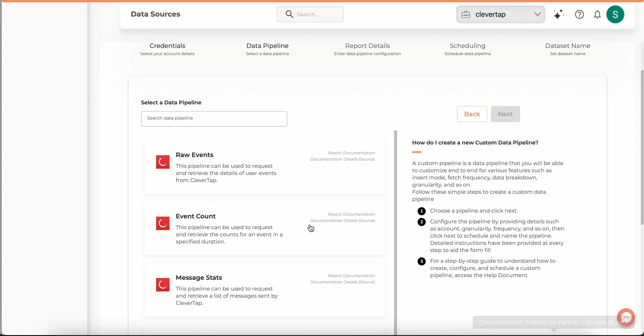Image resolution: width=644 pixels, height=336 pixels.
Task: Click the Event Count CleverTap logo
Action: point(163,223)
